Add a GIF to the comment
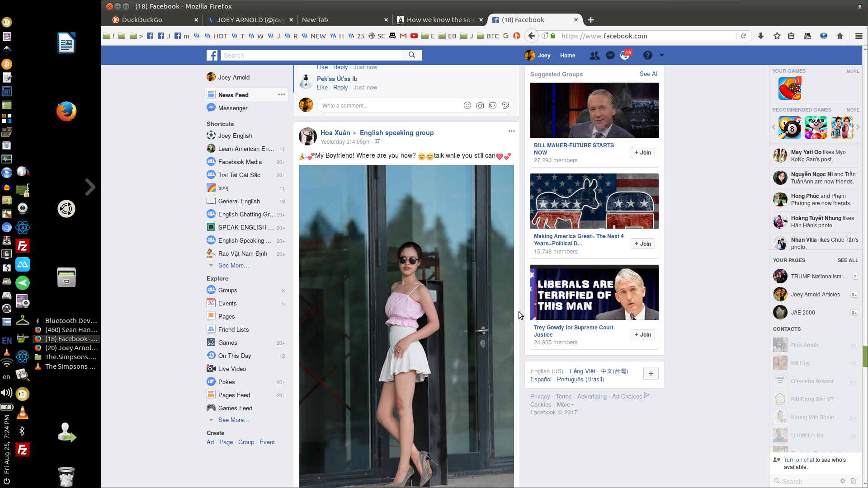868x488 pixels. coord(493,105)
